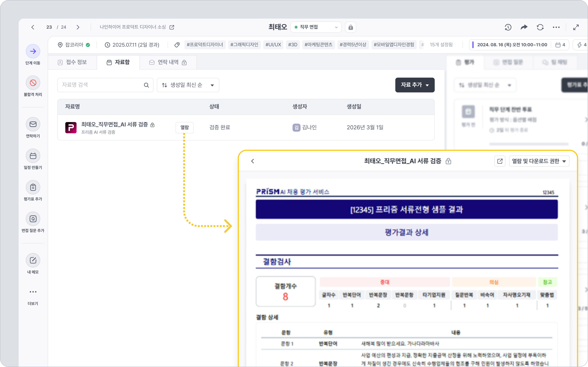Open the 직무 면접 stage dropdown
588x367 pixels.
pos(316,27)
